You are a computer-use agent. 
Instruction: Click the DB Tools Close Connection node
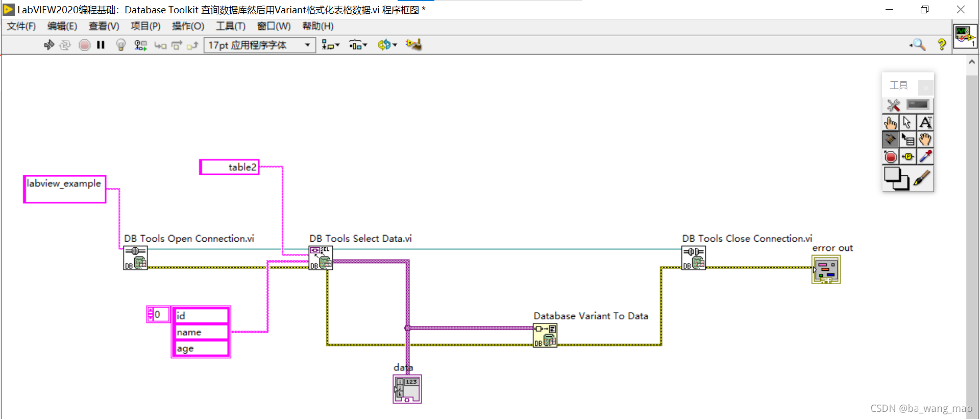click(694, 258)
